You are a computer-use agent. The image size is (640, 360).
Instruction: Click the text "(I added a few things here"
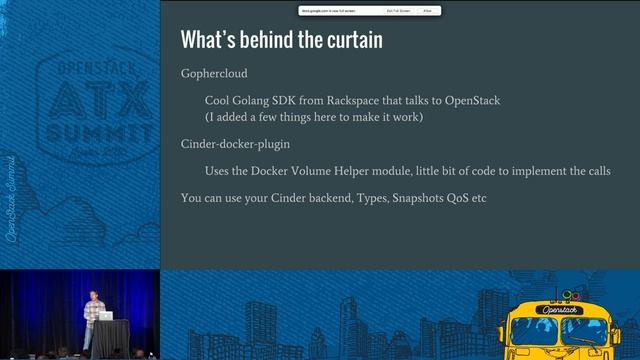pos(314,117)
